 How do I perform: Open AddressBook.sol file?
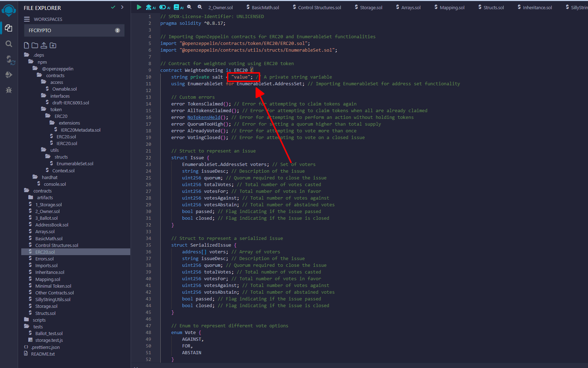tap(52, 225)
